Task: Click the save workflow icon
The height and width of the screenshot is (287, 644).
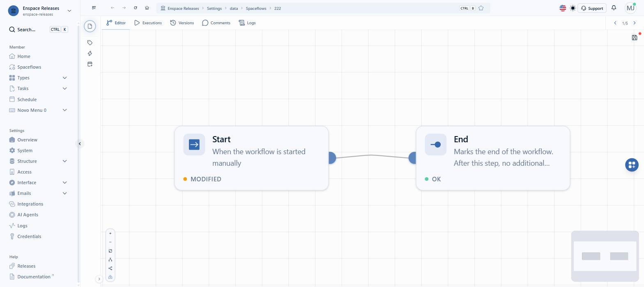Action: tap(634, 38)
